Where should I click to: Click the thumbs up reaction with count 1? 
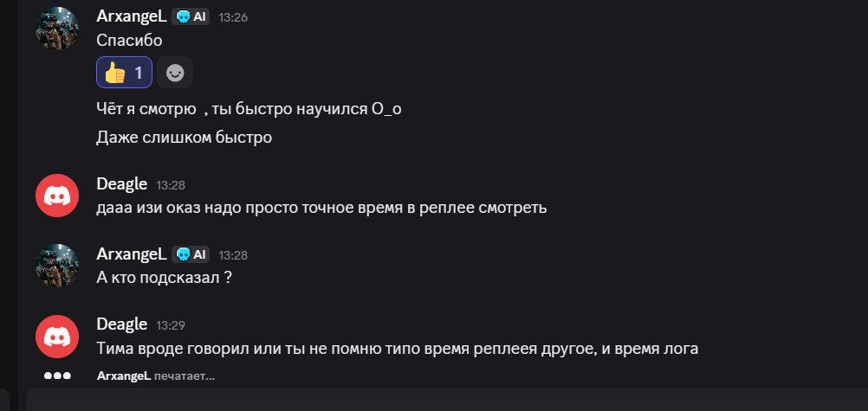click(124, 73)
